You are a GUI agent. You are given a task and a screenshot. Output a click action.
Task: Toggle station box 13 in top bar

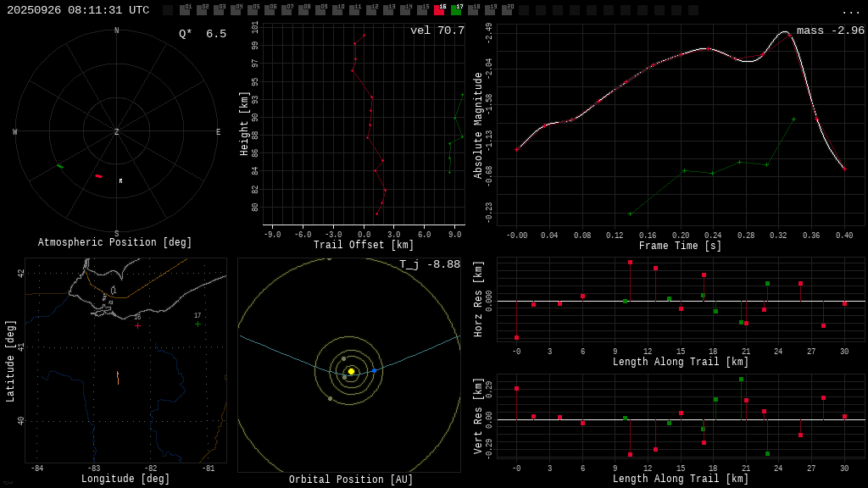tap(388, 9)
